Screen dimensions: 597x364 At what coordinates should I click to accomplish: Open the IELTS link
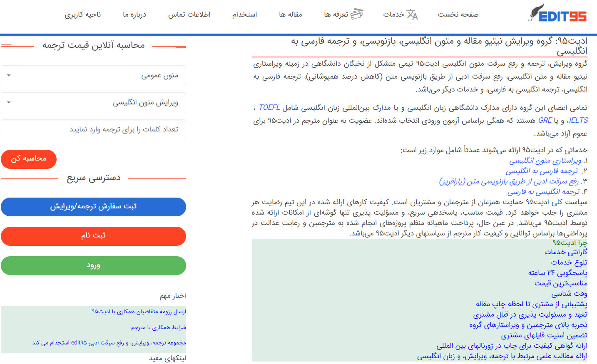[578, 120]
